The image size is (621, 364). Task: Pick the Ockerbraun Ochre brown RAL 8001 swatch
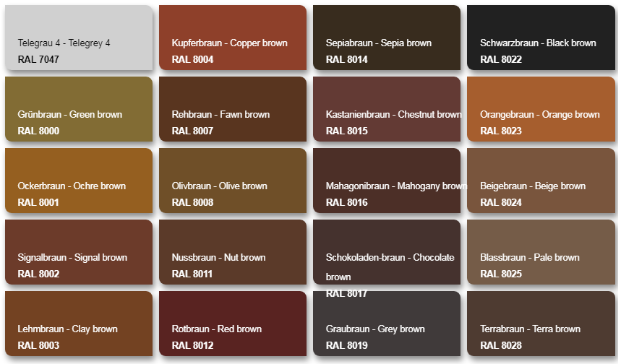[x=79, y=181]
